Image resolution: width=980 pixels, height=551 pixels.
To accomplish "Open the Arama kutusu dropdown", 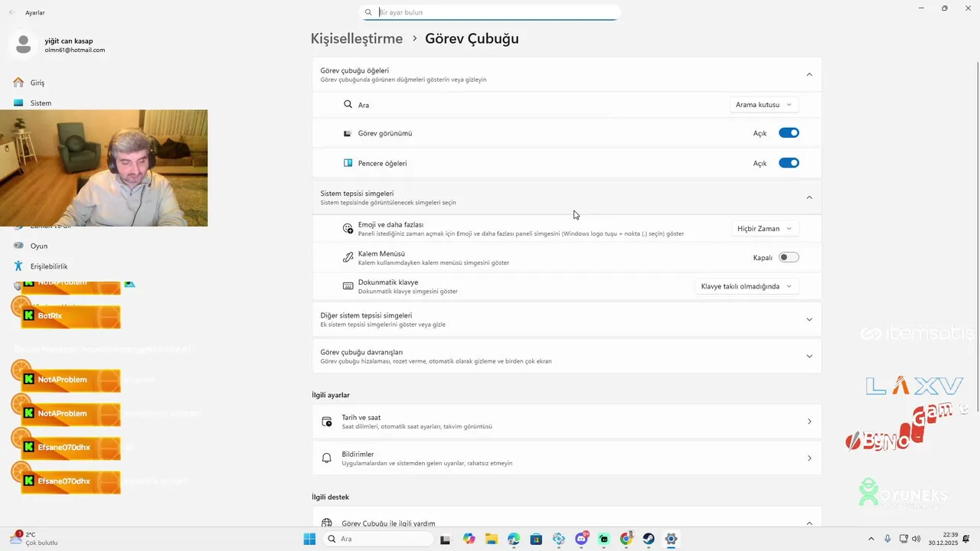I will click(764, 104).
